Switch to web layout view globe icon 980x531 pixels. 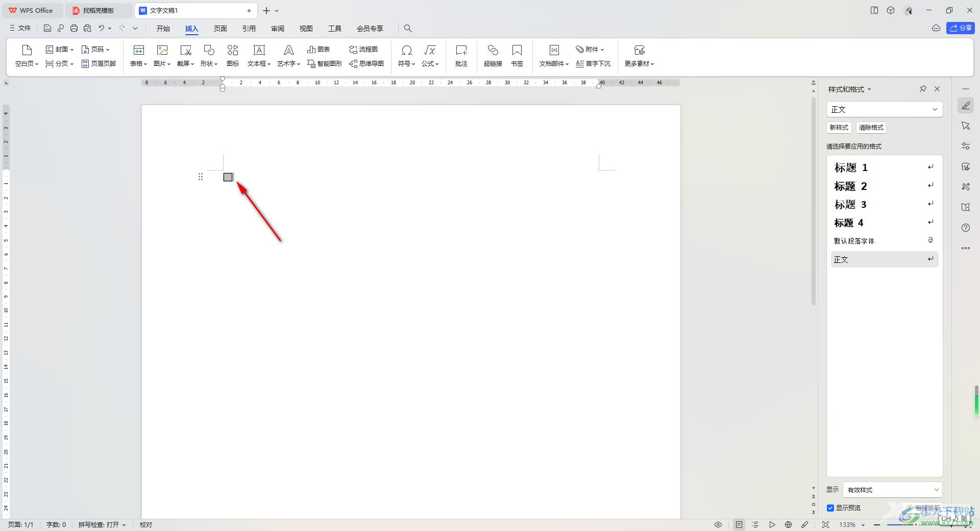[x=788, y=525]
